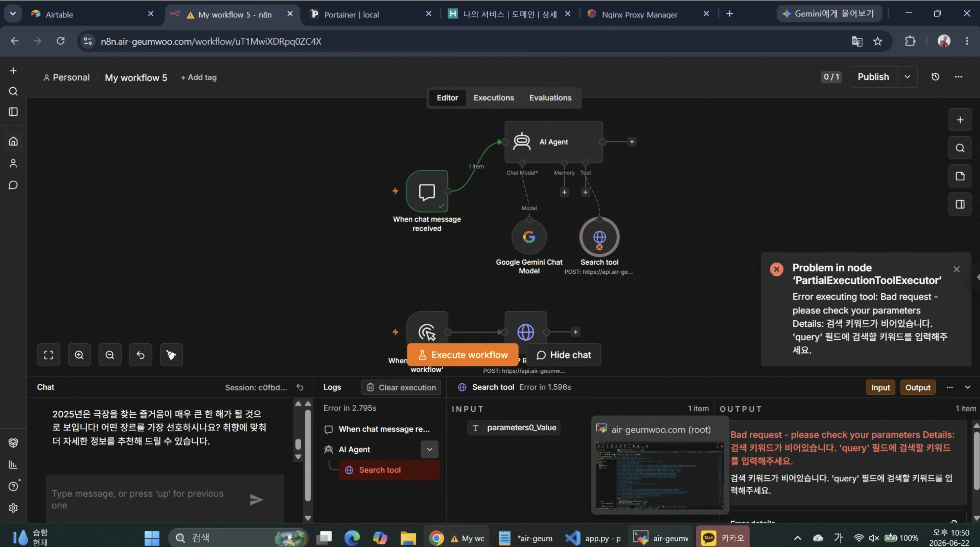Select the AI Agent node

click(x=553, y=142)
